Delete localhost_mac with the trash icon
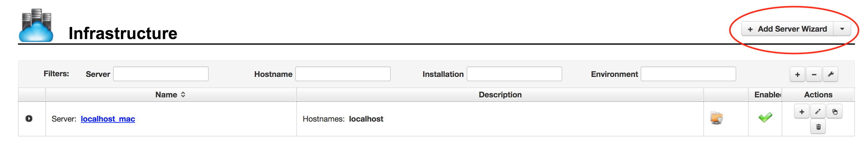The height and width of the screenshot is (152, 868). tap(818, 127)
